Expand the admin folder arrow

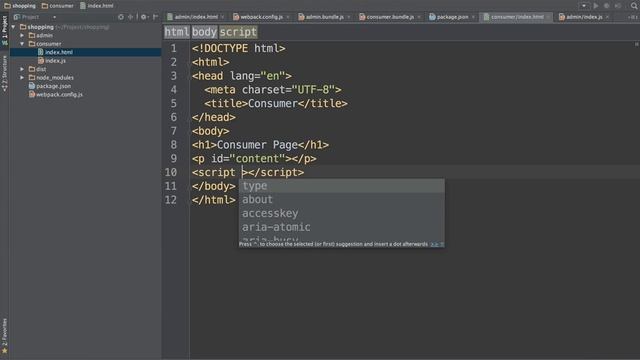(22, 36)
